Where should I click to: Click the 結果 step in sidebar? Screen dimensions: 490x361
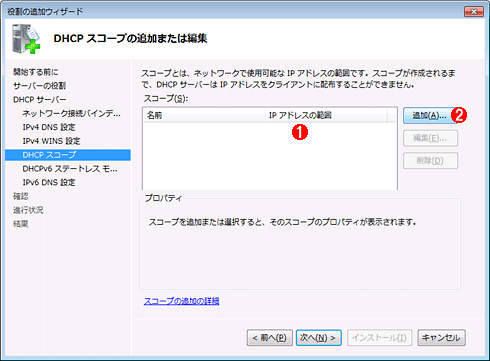click(x=21, y=224)
